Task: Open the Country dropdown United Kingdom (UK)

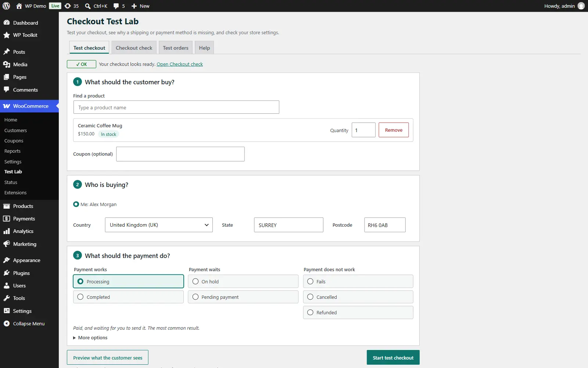Action: pos(159,225)
